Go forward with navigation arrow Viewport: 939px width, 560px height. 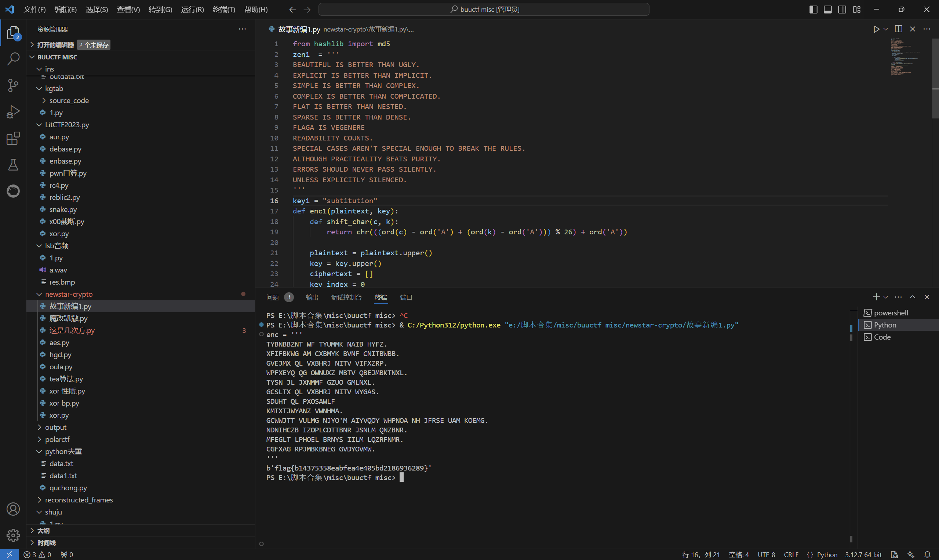coord(307,10)
